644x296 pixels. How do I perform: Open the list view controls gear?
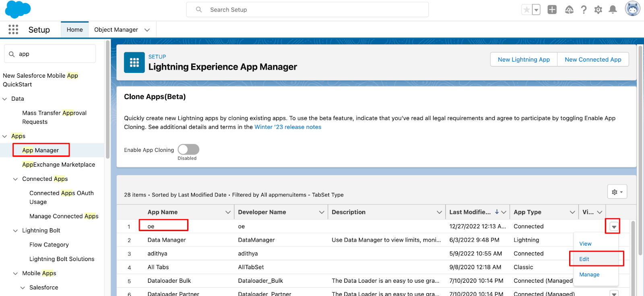pyautogui.click(x=617, y=192)
